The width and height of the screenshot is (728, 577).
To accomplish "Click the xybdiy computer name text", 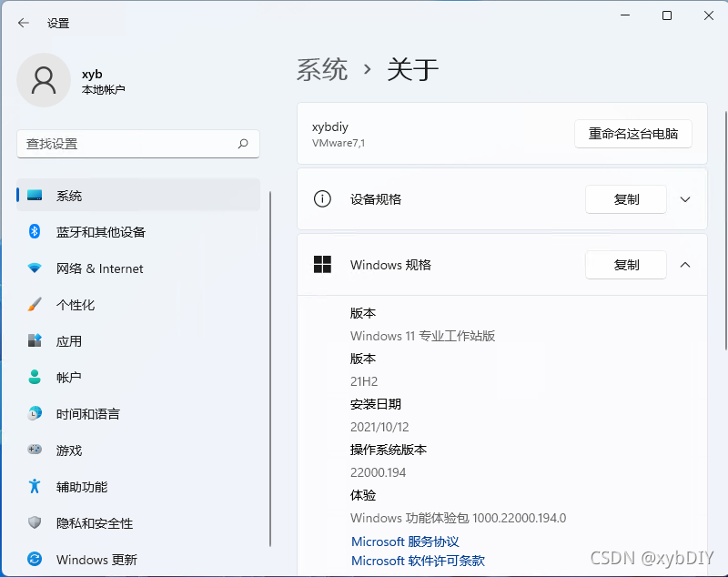I will 330,127.
